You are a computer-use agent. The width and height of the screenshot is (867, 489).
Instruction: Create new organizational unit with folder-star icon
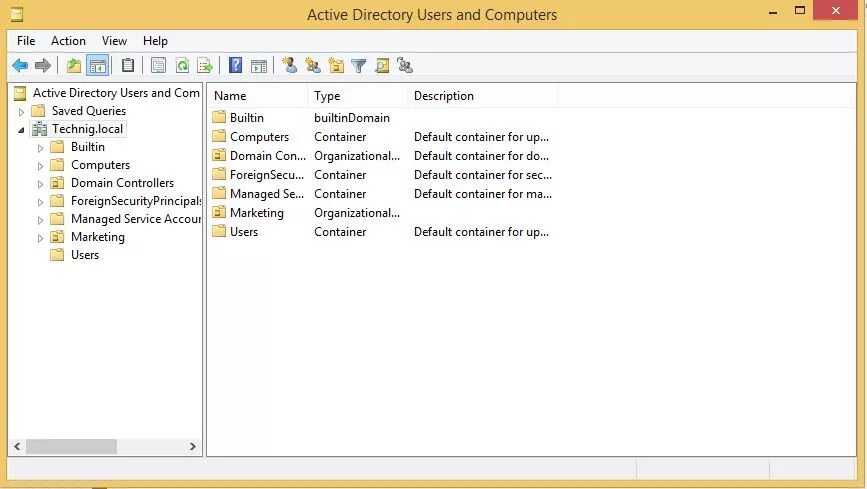pos(336,66)
